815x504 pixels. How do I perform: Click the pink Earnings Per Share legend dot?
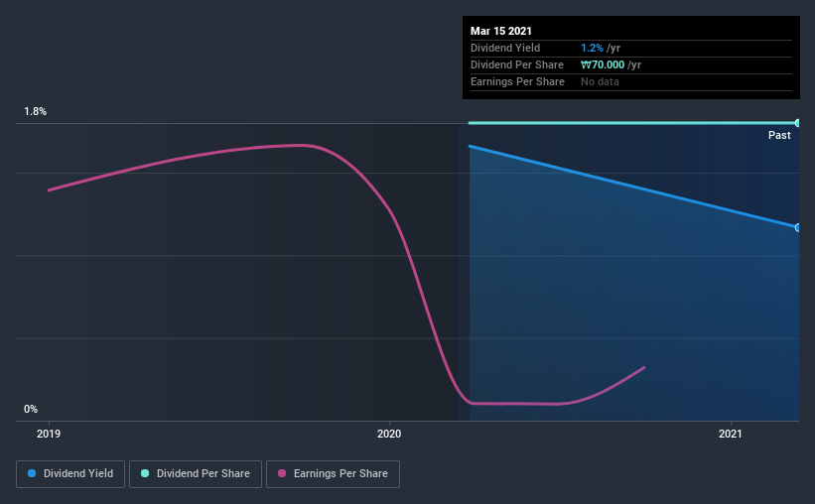(x=282, y=473)
